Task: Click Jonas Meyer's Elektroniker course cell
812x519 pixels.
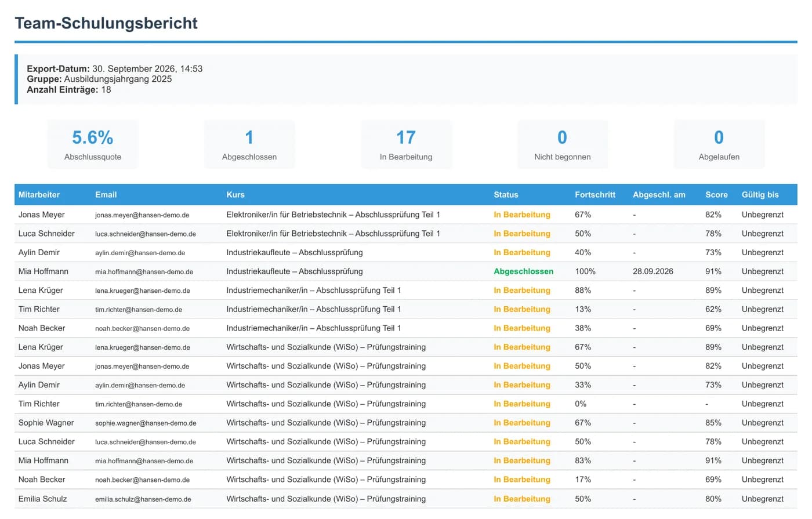Action: click(x=333, y=215)
